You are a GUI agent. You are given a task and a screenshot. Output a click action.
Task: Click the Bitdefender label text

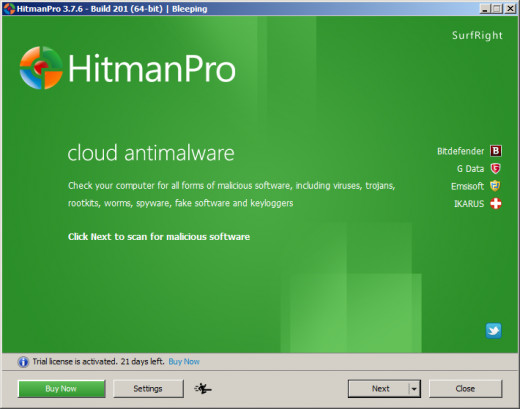460,151
